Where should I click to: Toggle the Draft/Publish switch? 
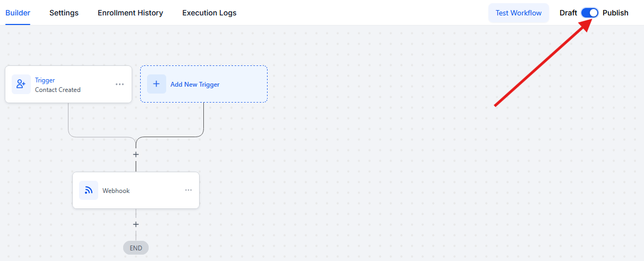click(590, 13)
